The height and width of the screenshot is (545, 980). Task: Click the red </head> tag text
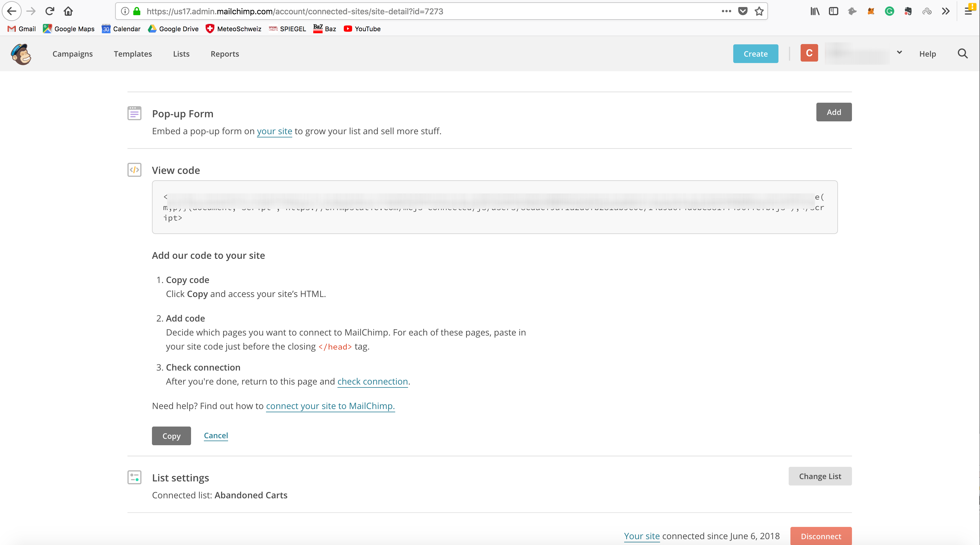pos(335,347)
